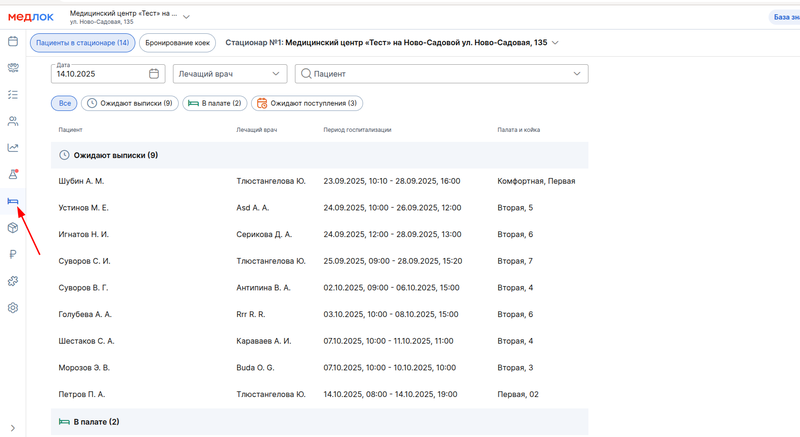Select the hospital bed icon in sidebar
Screen dimensions: 800x437
[13, 201]
